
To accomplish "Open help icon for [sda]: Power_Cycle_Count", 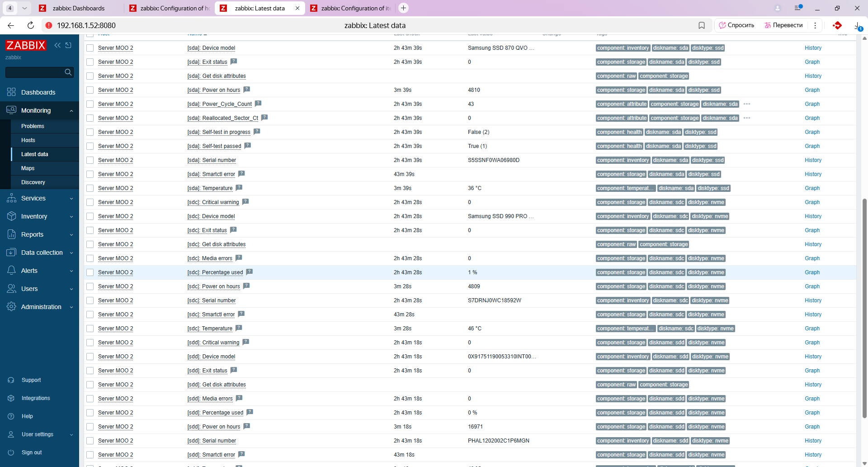I will [258, 104].
